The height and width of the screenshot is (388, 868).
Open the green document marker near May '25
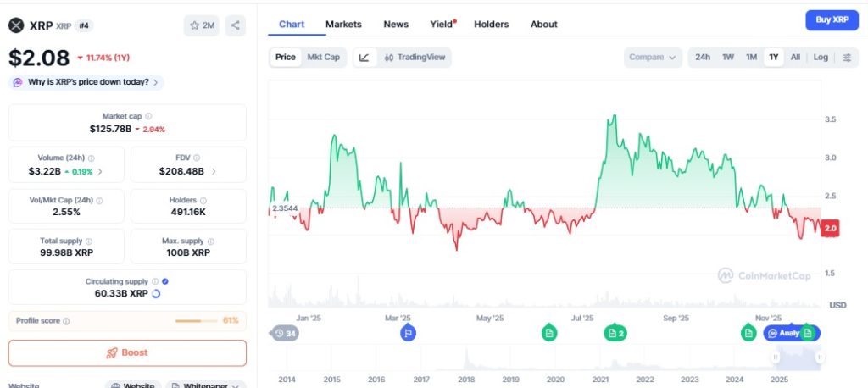(549, 333)
